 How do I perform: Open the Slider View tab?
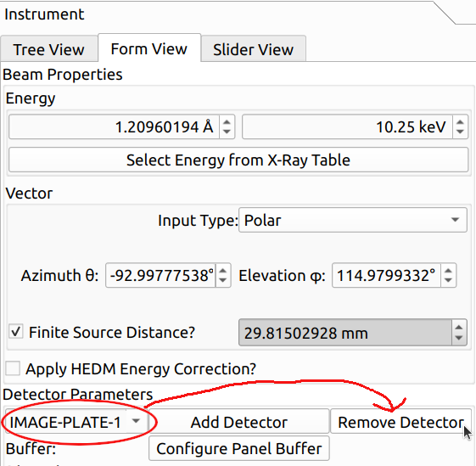pos(253,49)
